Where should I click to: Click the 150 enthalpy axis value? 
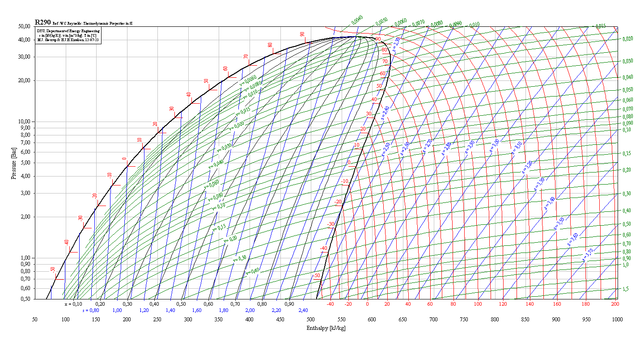tap(96, 320)
